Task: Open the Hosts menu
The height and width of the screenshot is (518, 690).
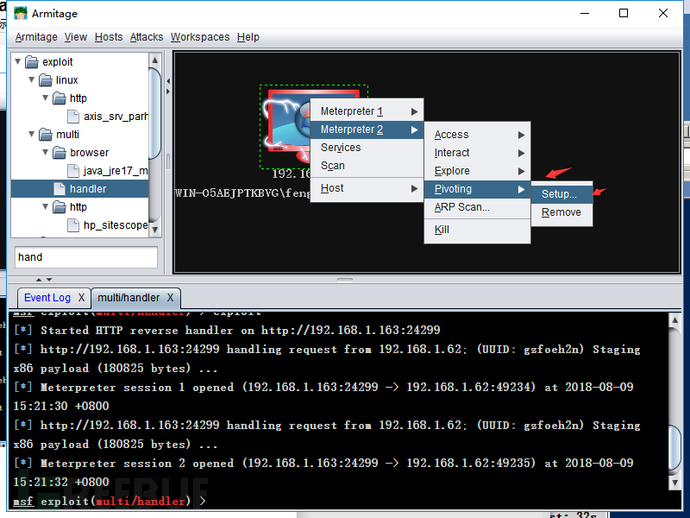Action: click(x=108, y=37)
